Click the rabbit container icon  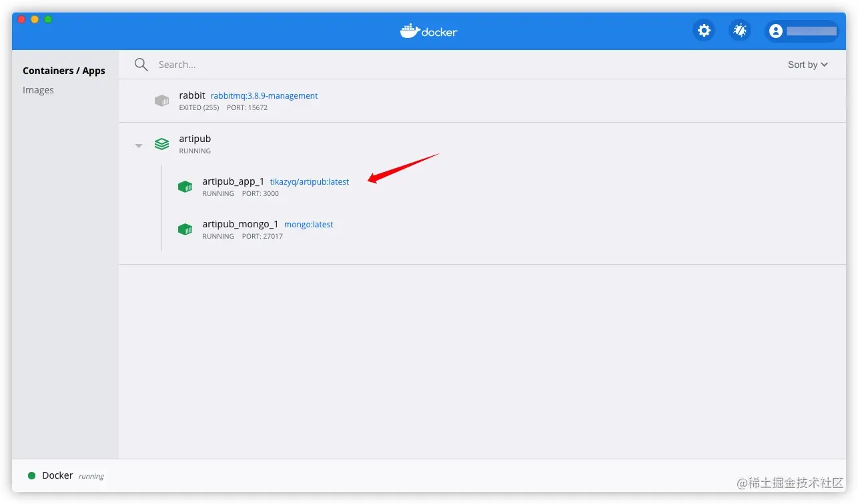[x=161, y=101]
